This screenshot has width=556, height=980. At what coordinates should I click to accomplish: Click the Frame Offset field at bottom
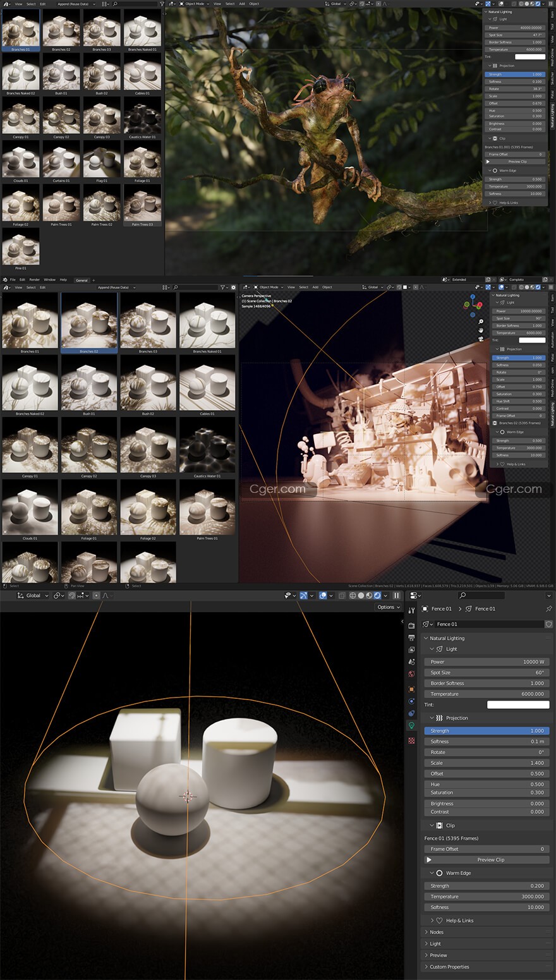pyautogui.click(x=486, y=849)
